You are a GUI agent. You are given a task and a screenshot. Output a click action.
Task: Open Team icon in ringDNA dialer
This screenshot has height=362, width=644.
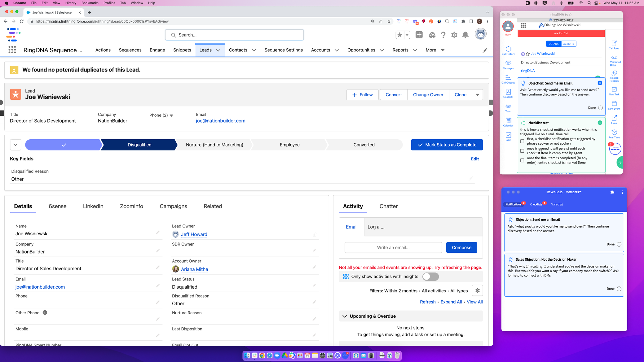point(508,108)
